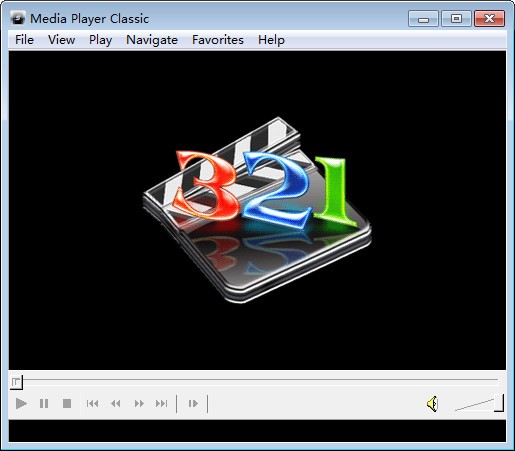Click the seek bar thumb at start

click(x=16, y=382)
